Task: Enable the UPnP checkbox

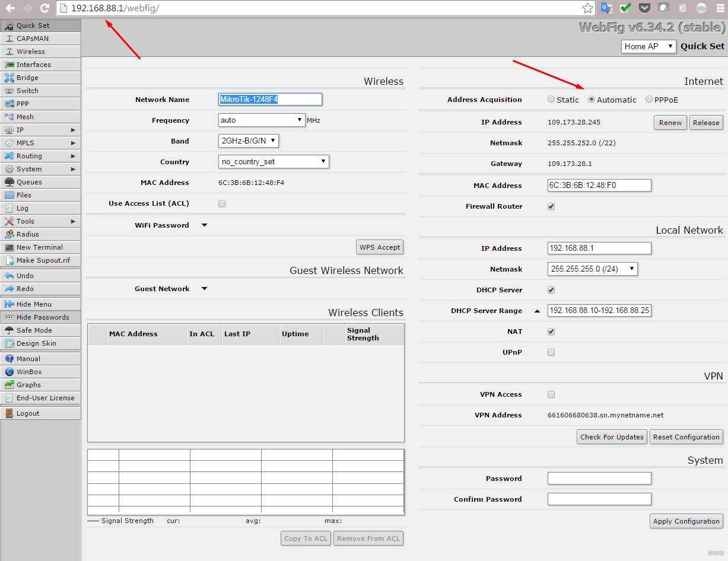Action: pos(551,352)
